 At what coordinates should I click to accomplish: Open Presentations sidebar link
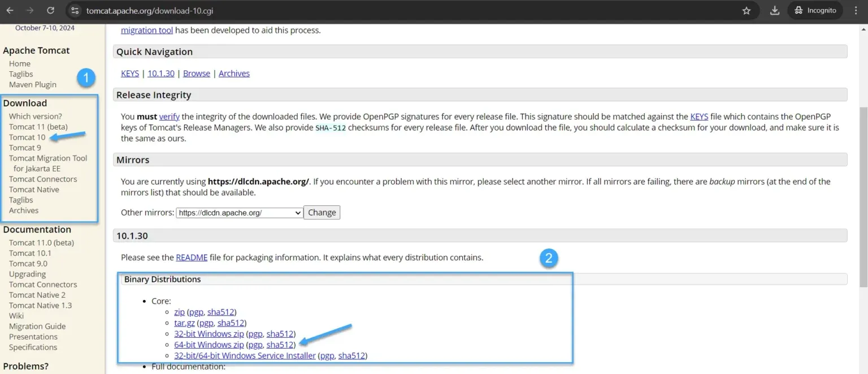coord(33,337)
